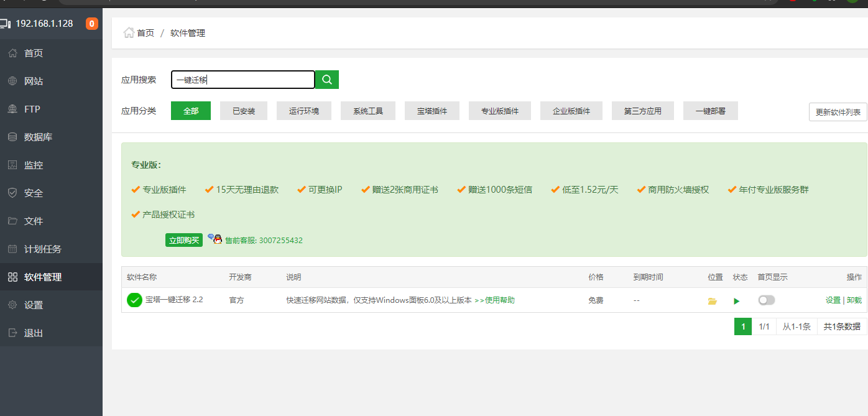The width and height of the screenshot is (868, 416).
Task: Click the 共1条数据 pagination text
Action: (842, 326)
